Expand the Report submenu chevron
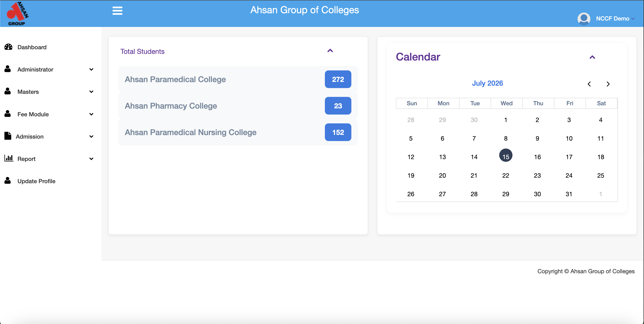 point(91,159)
